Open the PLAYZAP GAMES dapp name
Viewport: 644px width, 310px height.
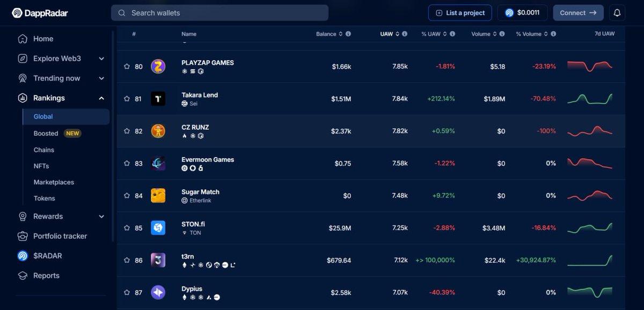pos(208,63)
